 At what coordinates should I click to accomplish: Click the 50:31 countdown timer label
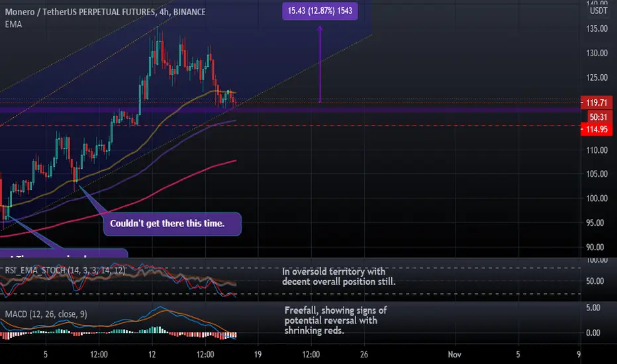[x=600, y=117]
